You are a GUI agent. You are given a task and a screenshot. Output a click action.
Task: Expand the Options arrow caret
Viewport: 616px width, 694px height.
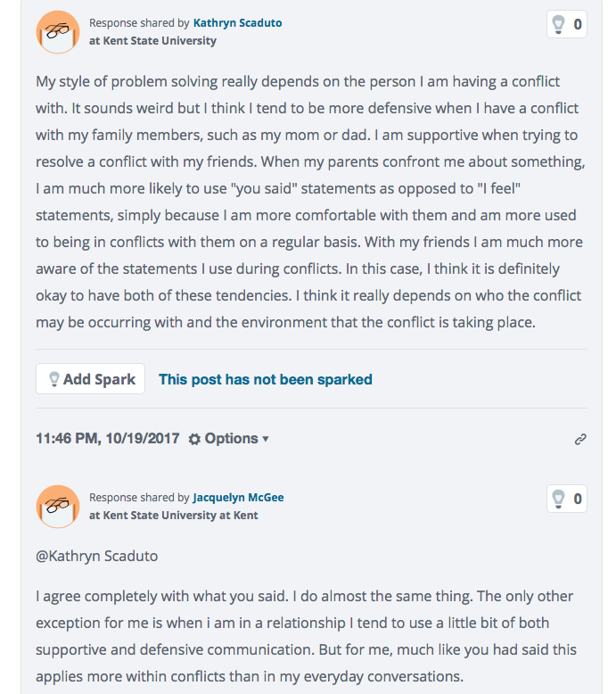coord(266,439)
